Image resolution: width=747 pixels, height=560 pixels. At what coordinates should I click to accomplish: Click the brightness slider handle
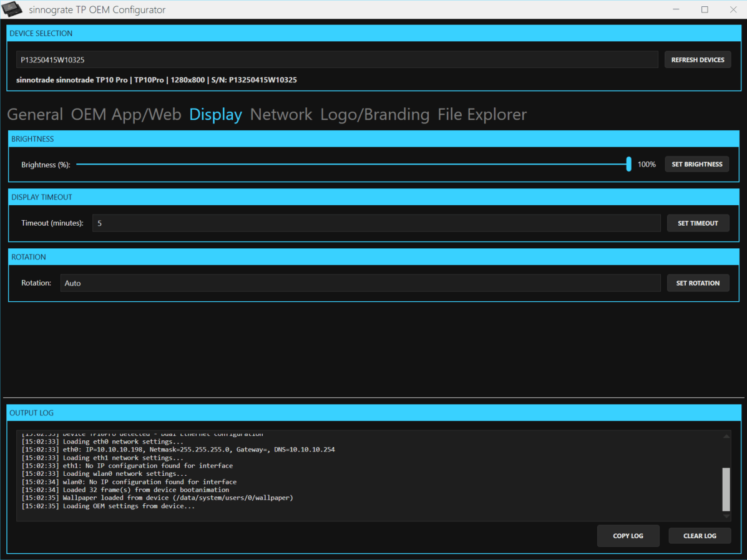[628, 164]
